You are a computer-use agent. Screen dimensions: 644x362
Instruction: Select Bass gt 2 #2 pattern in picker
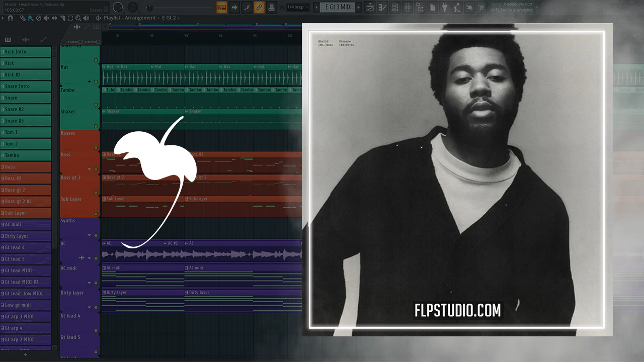(26, 202)
